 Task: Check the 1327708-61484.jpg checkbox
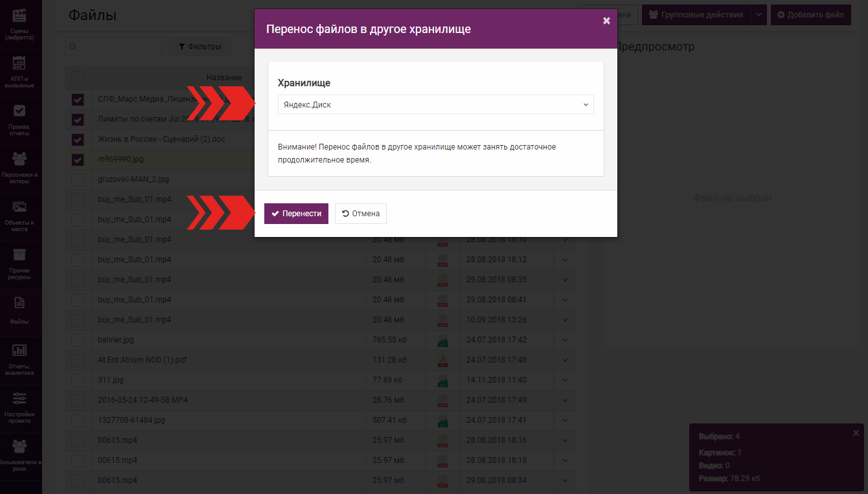click(x=78, y=420)
